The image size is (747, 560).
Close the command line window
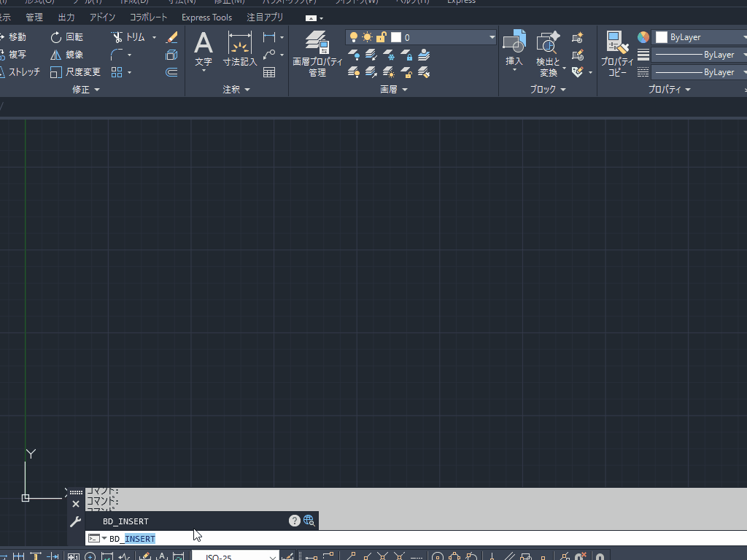[76, 504]
